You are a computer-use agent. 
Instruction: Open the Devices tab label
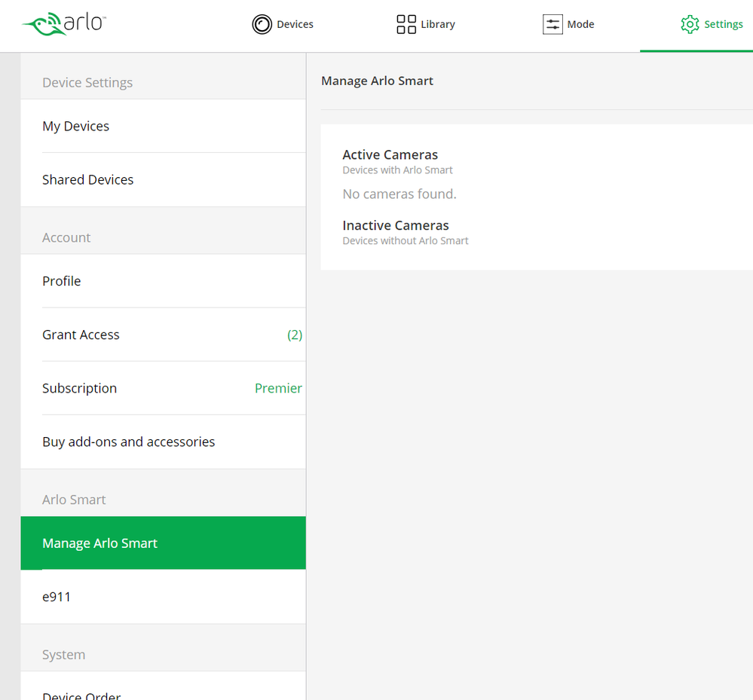(x=295, y=24)
